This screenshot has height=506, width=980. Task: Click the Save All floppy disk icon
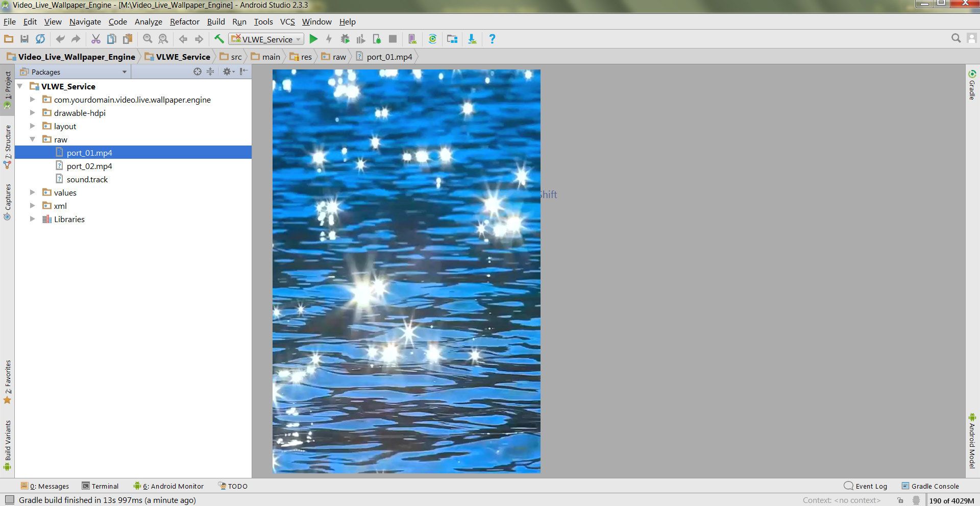pyautogui.click(x=24, y=39)
